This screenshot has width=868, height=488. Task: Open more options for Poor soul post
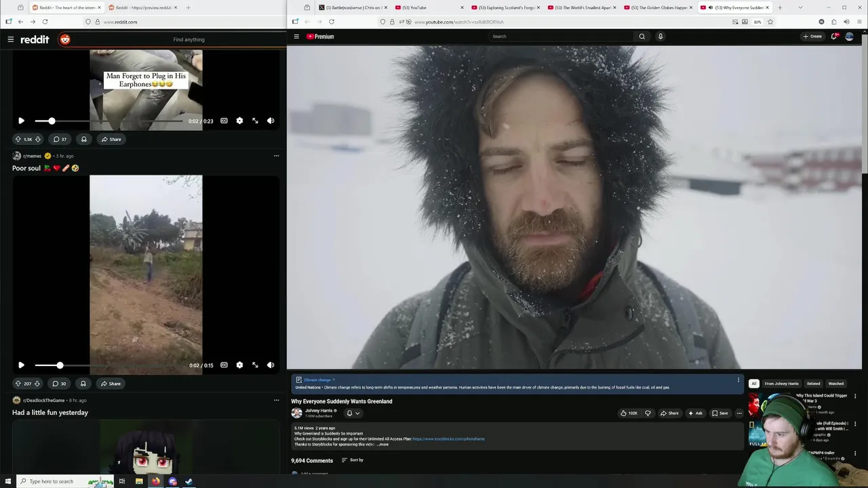276,156
